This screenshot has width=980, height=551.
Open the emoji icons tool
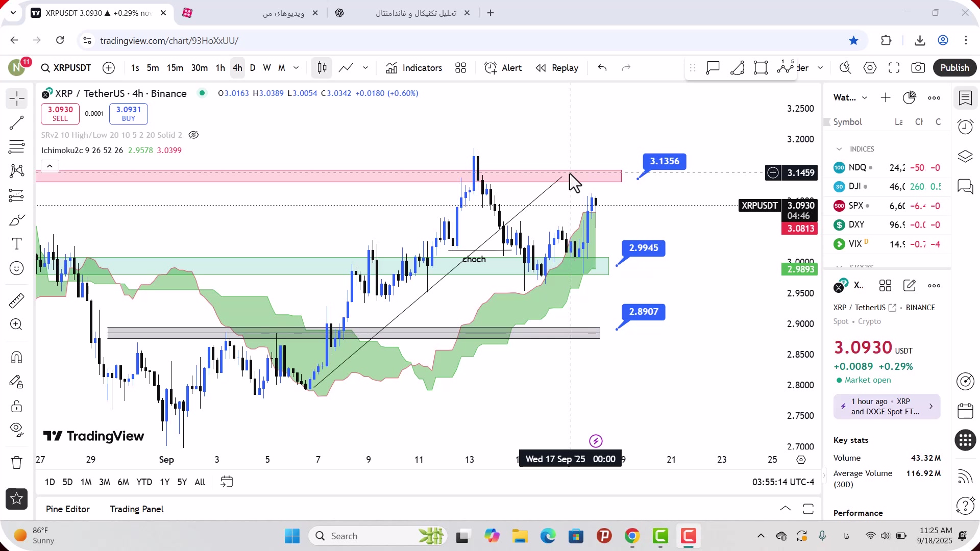click(17, 268)
